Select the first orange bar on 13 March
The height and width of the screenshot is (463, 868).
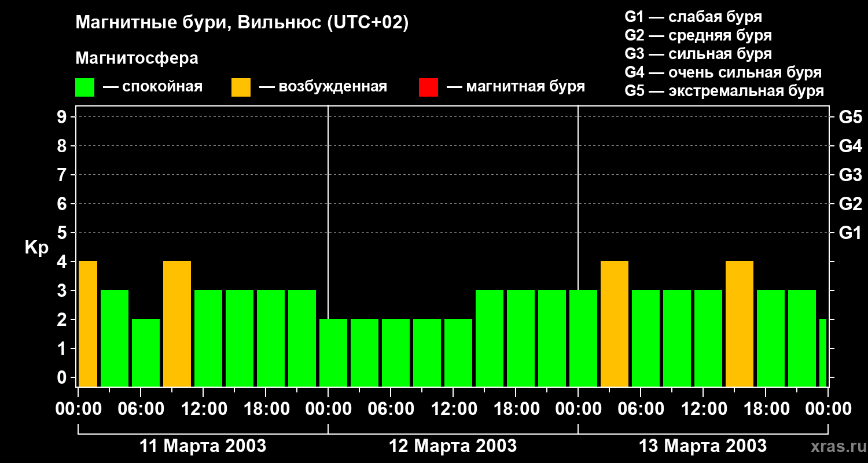[615, 324]
